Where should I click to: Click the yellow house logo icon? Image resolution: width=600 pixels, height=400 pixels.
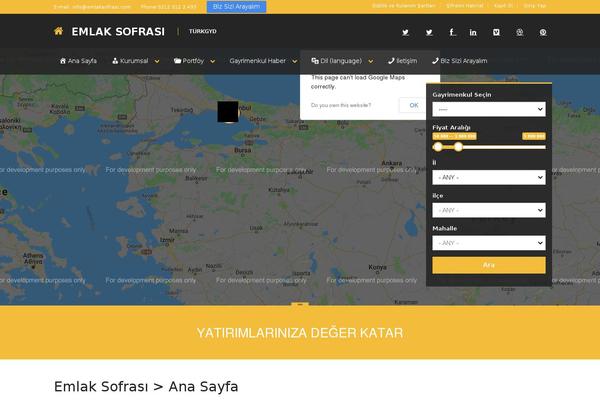pos(59,31)
